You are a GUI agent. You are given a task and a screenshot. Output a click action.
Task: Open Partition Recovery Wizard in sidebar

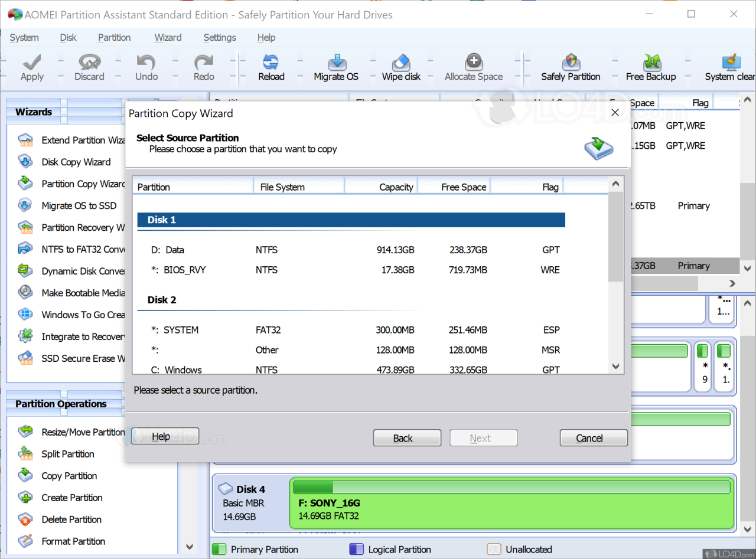click(72, 227)
